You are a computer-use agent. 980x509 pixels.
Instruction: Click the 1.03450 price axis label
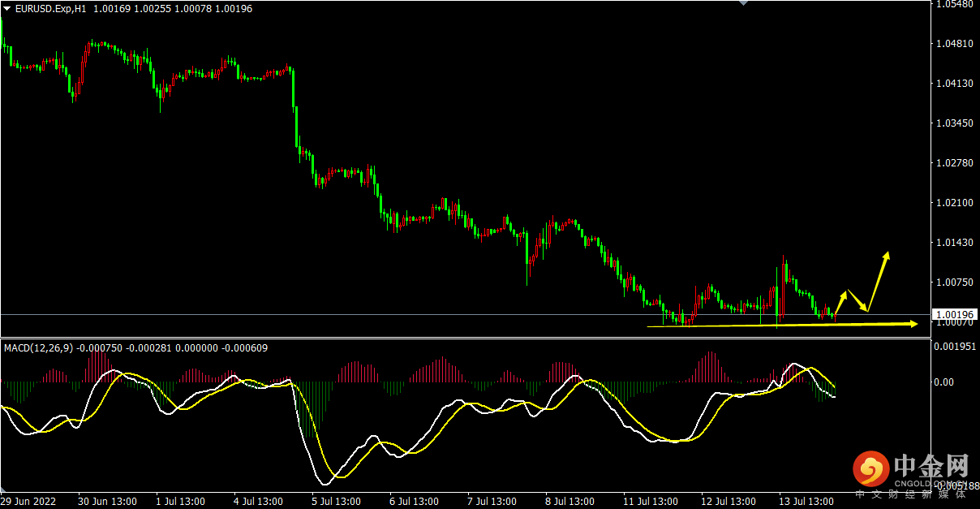click(x=953, y=123)
